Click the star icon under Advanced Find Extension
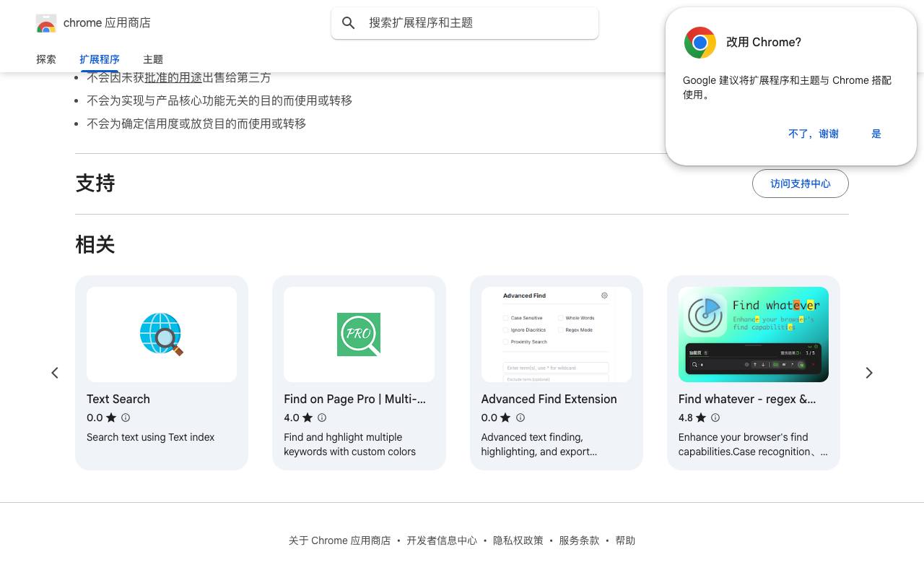Viewport: 924px width, 578px height. [505, 418]
